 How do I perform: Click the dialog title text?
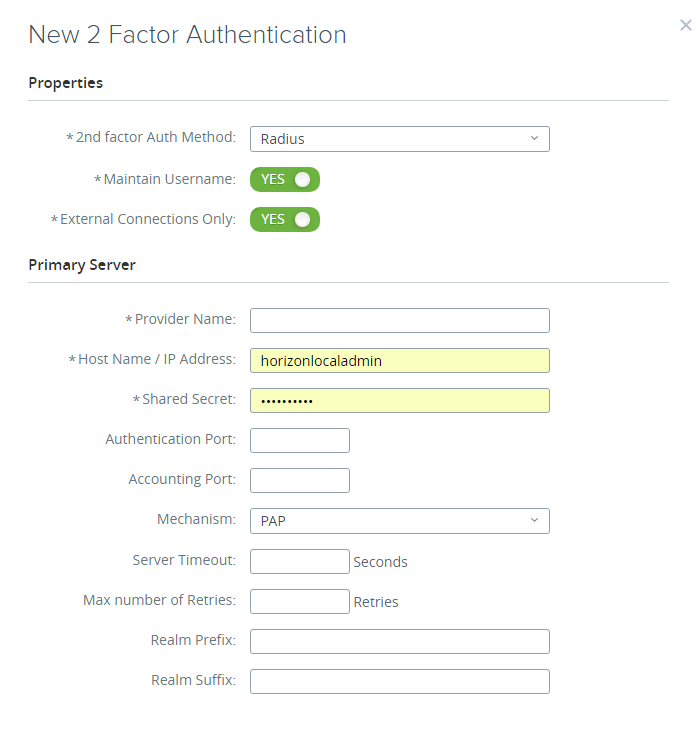pos(187,35)
